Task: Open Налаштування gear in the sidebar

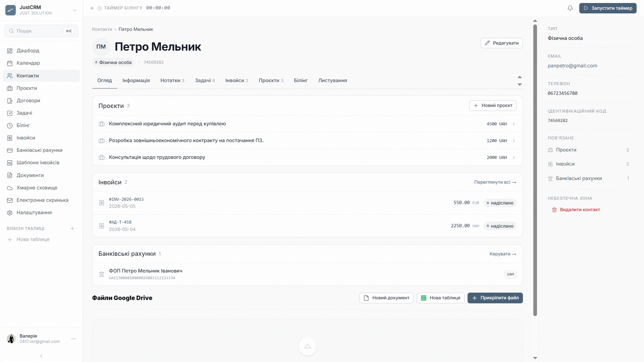Action: pyautogui.click(x=10, y=213)
